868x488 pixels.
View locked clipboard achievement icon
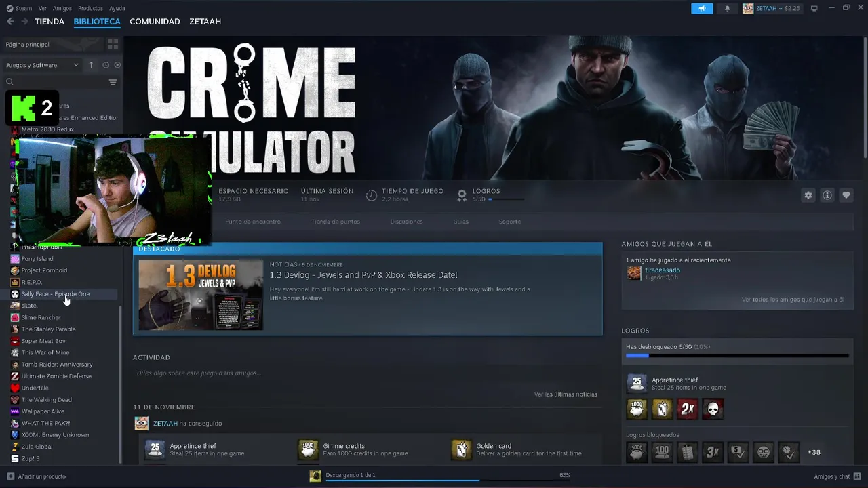(688, 452)
